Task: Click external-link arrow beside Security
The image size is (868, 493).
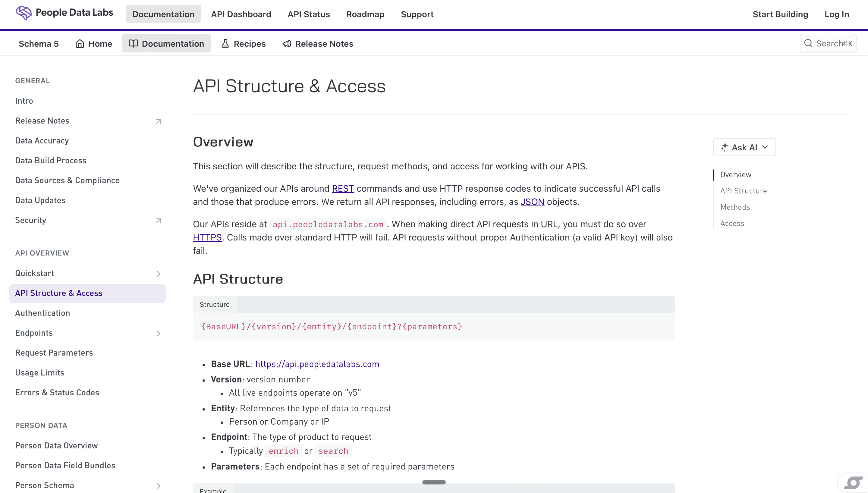Action: coord(159,221)
